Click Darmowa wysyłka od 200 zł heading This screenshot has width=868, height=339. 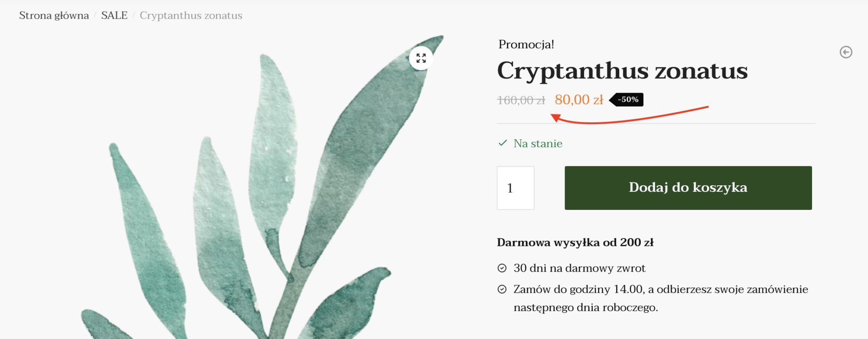pos(575,243)
